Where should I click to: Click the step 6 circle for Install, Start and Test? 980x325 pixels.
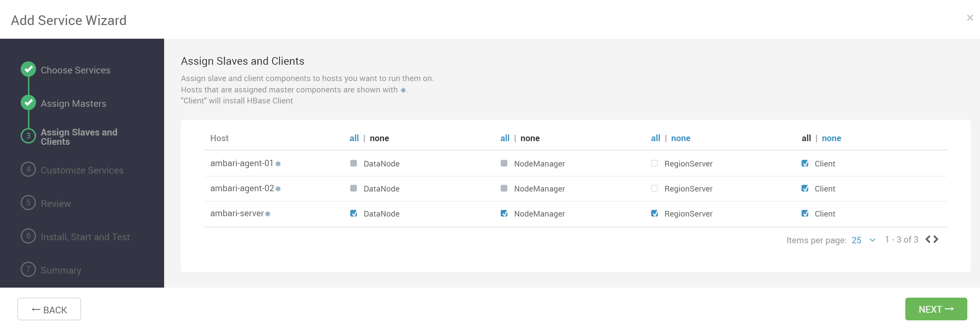tap(28, 236)
